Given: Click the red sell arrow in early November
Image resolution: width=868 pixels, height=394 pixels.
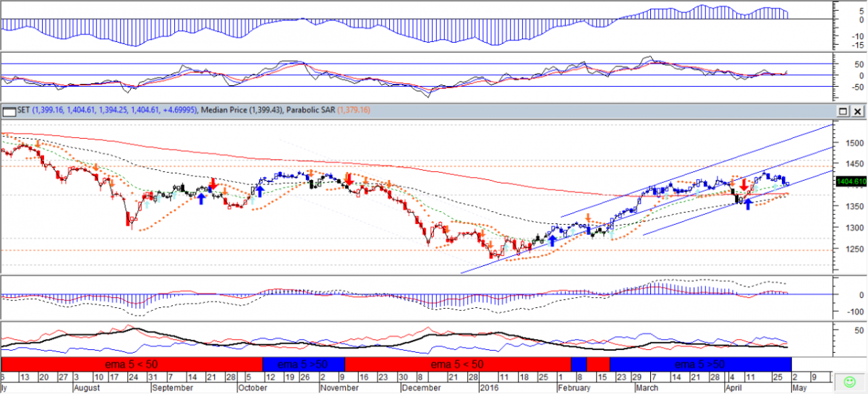Looking at the screenshot, I should point(349,178).
